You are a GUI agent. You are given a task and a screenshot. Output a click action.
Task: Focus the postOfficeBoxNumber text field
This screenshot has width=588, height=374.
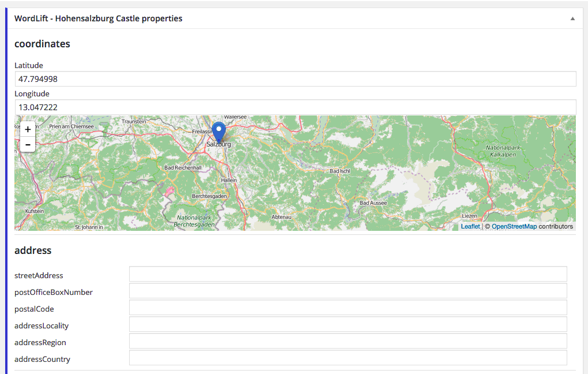tap(348, 291)
